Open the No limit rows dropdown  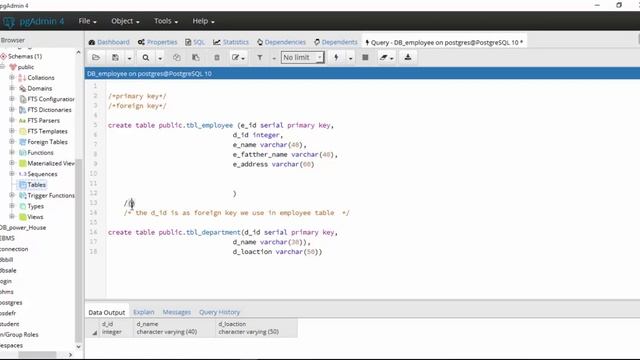pos(302,58)
